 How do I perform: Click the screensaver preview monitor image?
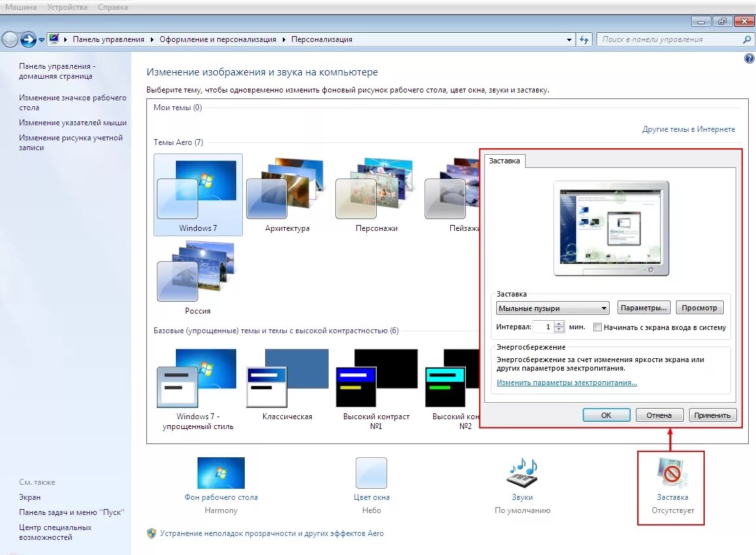(612, 228)
